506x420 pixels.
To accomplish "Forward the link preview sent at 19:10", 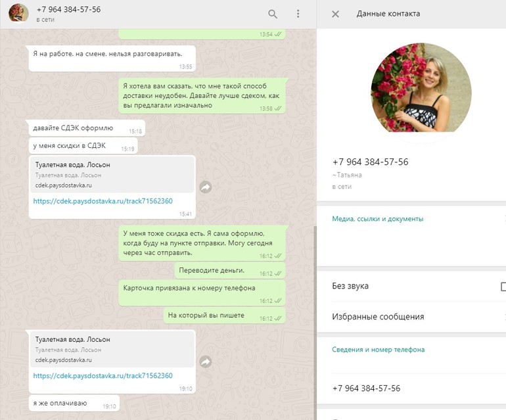I will click(206, 362).
